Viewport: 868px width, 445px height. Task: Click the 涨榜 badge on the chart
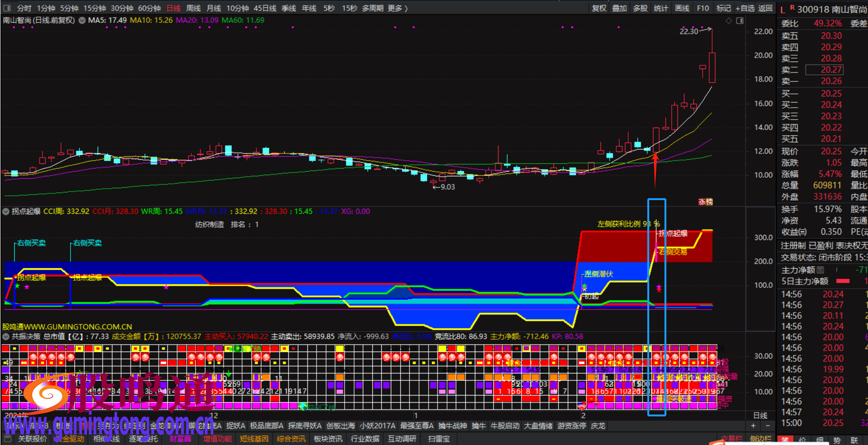click(705, 202)
